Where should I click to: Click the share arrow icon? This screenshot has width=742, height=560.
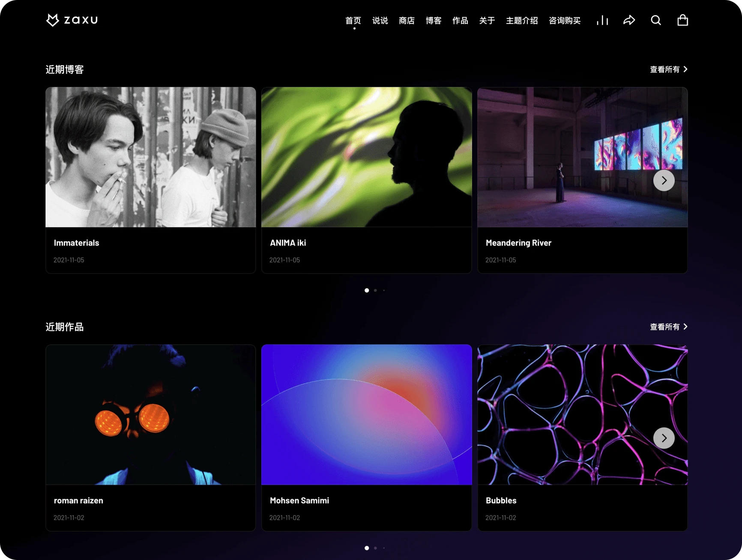pos(629,20)
